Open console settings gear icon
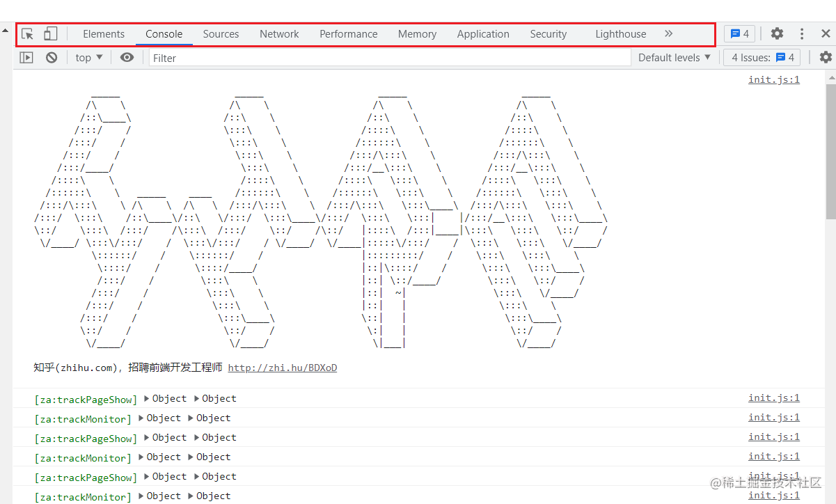This screenshot has height=504, width=836. tap(826, 58)
